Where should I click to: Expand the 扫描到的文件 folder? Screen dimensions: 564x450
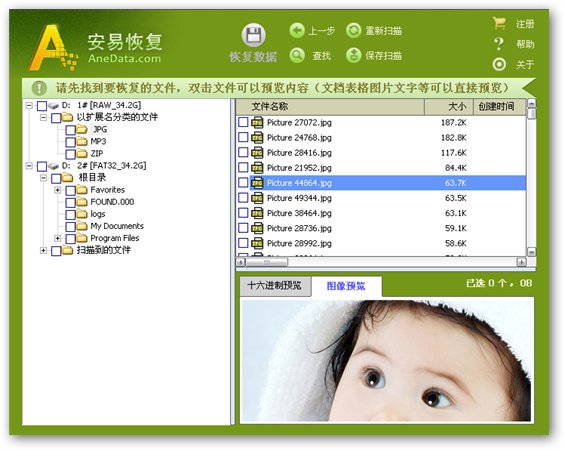43,250
